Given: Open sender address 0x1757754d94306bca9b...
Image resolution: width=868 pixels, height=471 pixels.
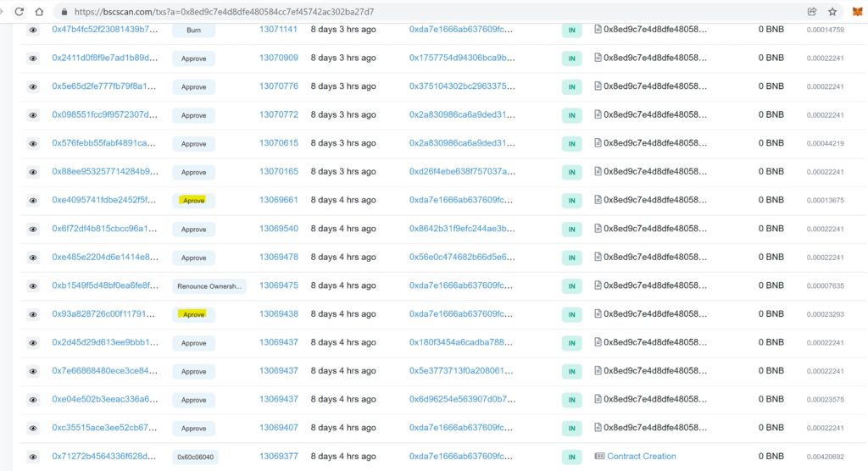Looking at the screenshot, I should pyautogui.click(x=462, y=58).
